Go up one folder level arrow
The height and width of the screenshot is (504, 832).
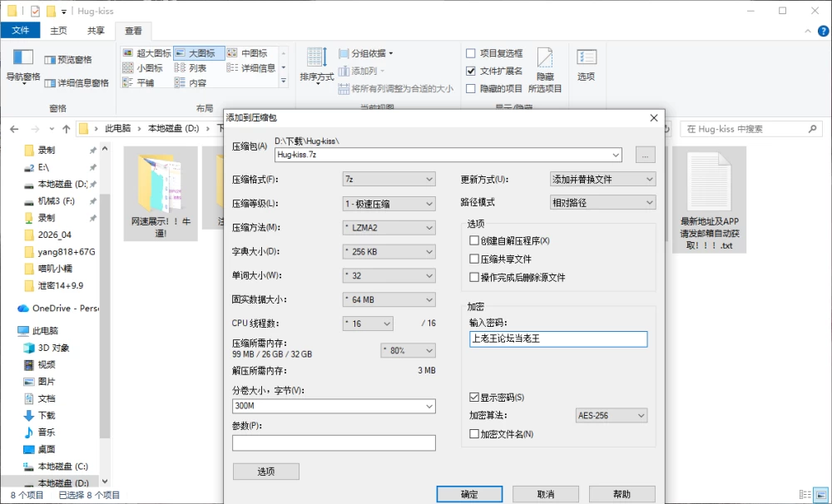click(x=67, y=129)
